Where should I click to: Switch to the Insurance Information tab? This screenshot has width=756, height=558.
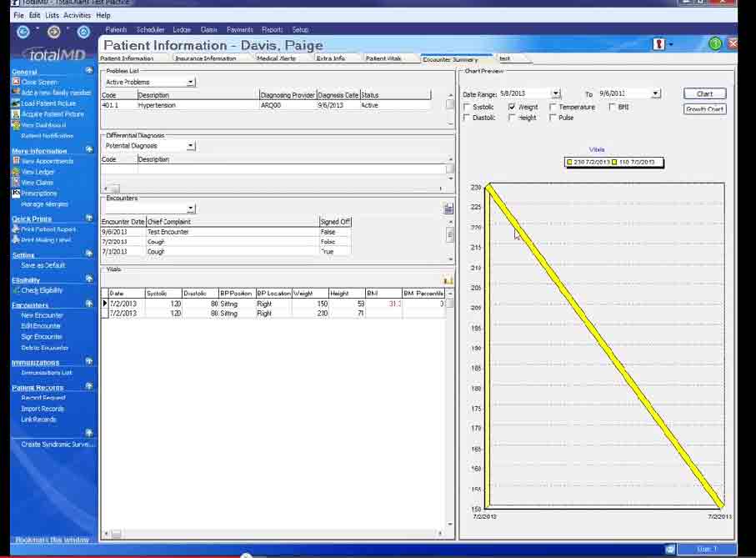(x=205, y=58)
